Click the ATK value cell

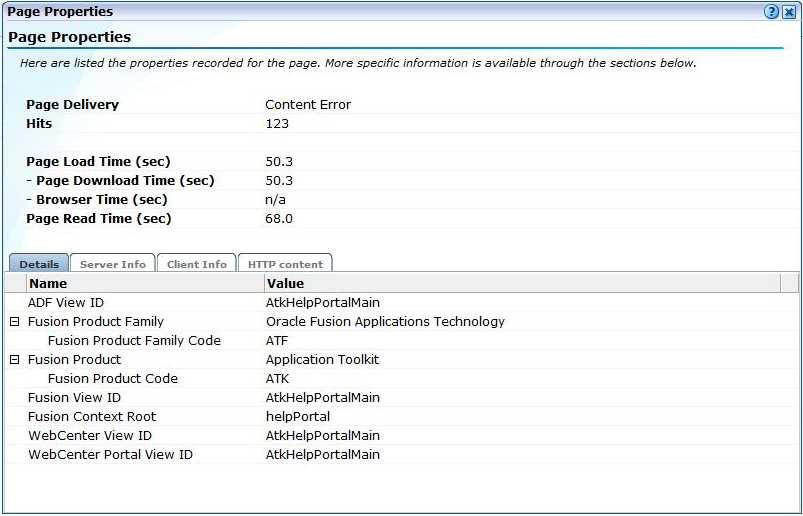(277, 378)
